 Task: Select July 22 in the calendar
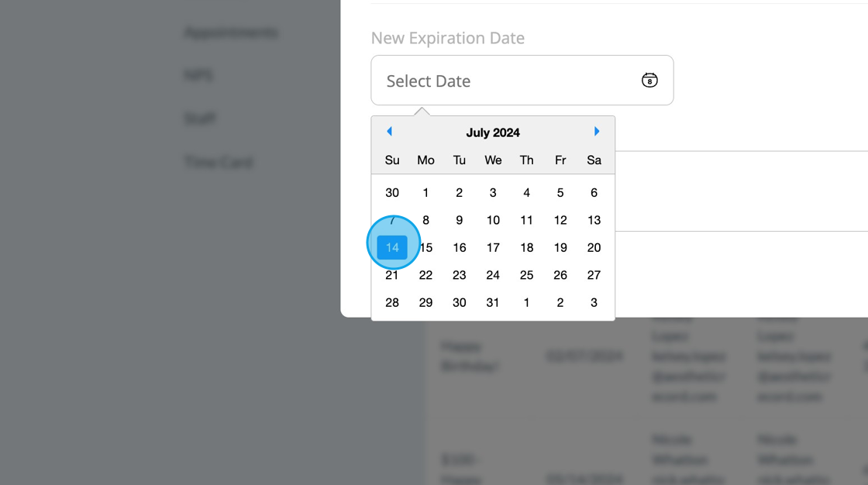pos(425,275)
